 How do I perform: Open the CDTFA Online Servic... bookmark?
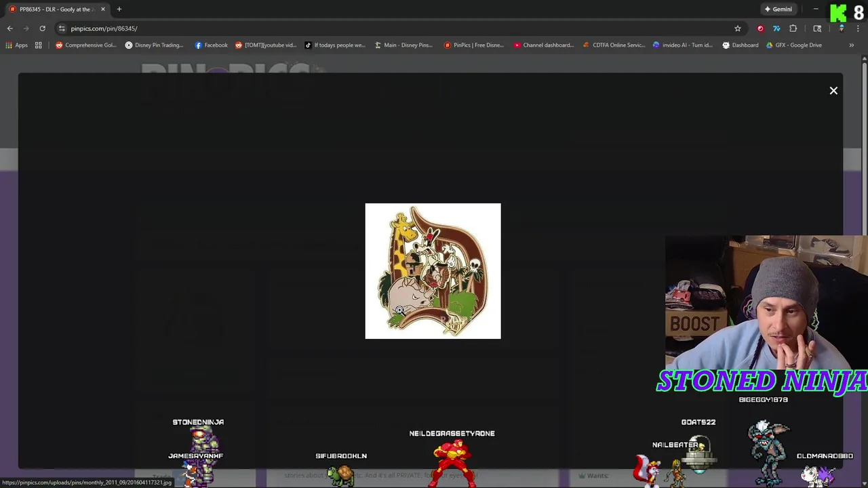(614, 45)
